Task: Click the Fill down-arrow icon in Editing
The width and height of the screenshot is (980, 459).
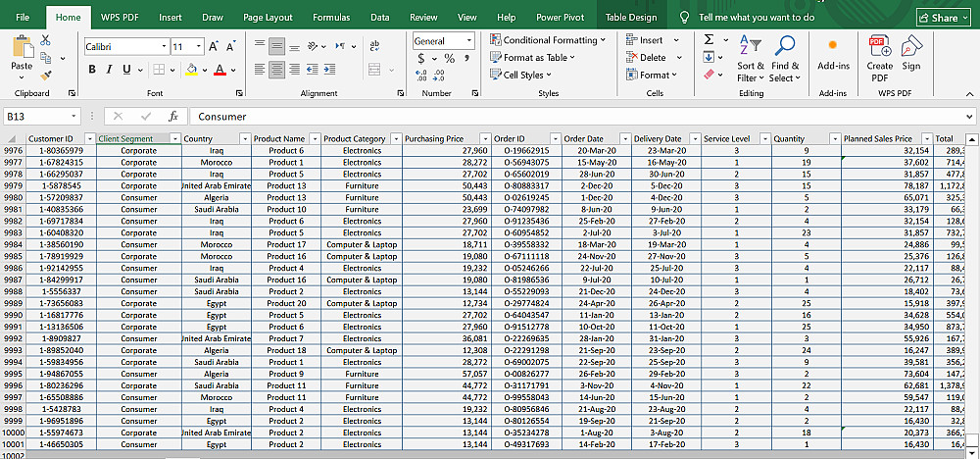Action: [x=709, y=58]
